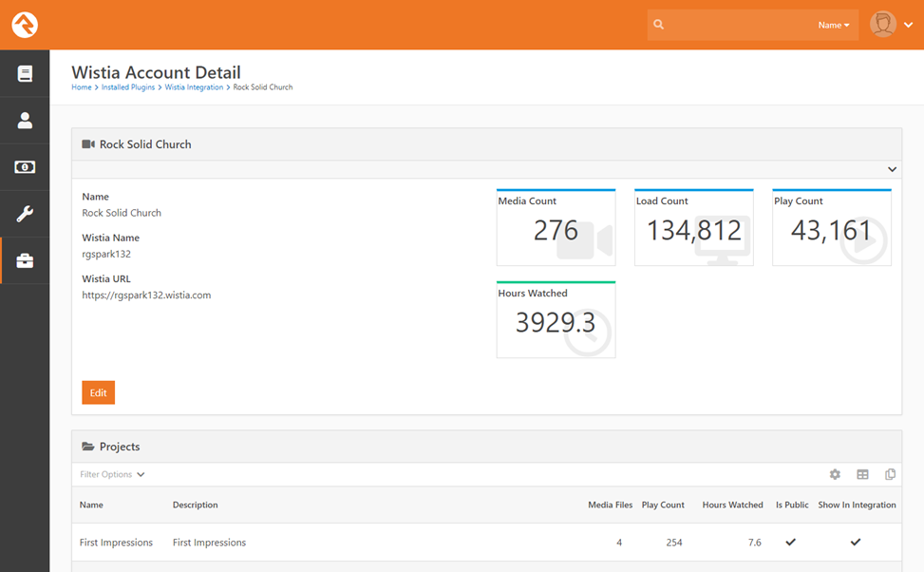The height and width of the screenshot is (572, 924).
Task: Click the Hours Watched 3929.3 card
Action: pos(556,319)
